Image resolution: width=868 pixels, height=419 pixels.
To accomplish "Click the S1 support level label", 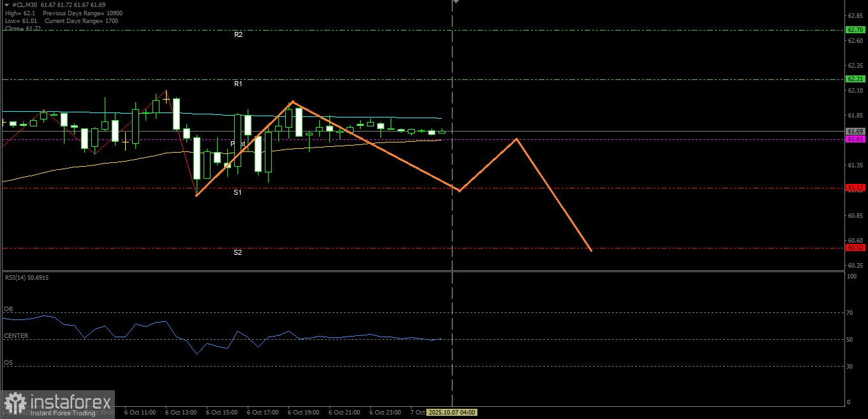I will (237, 192).
